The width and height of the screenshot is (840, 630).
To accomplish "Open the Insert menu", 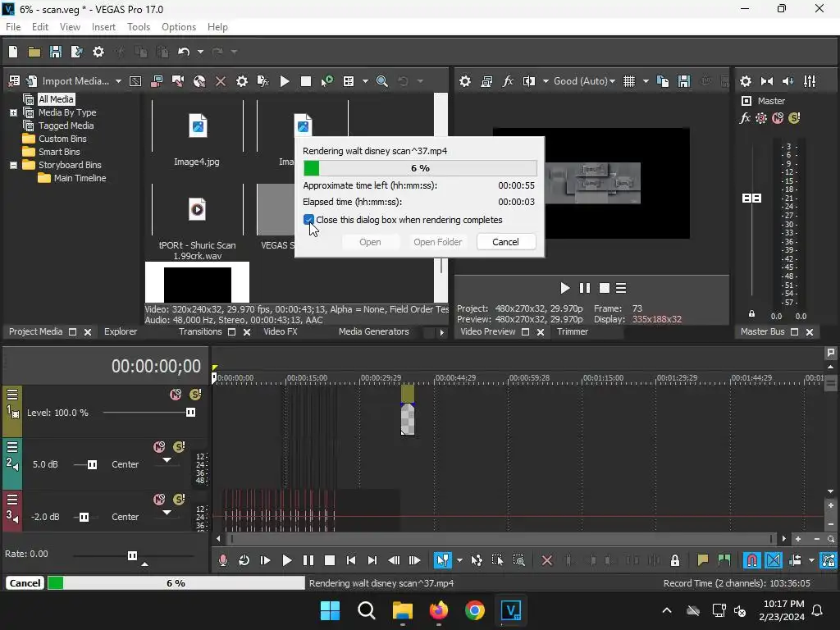I will (103, 27).
